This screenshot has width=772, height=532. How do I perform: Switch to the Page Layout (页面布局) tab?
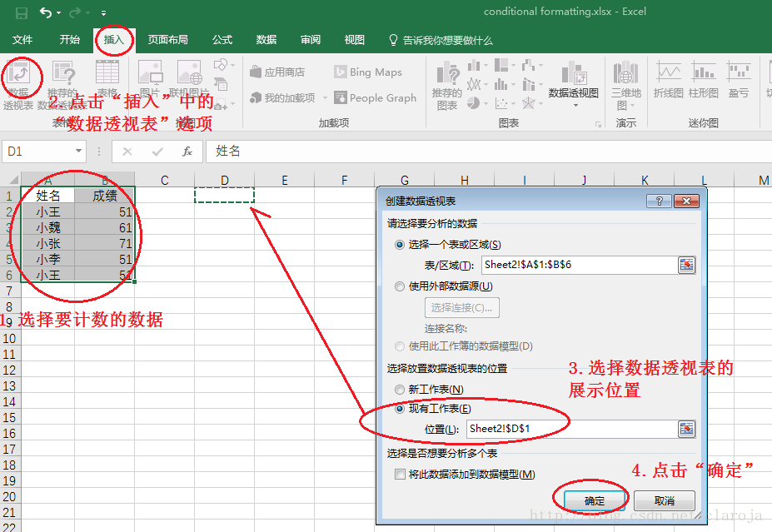click(168, 40)
